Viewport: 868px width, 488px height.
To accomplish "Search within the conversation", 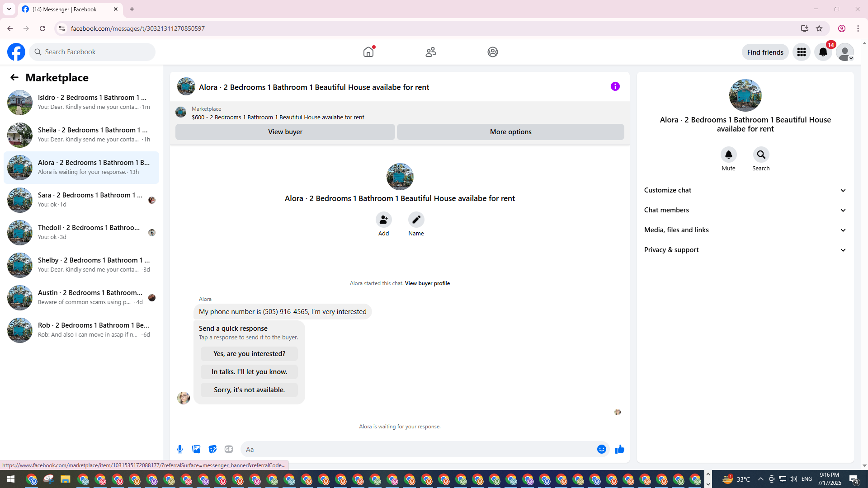I will (x=761, y=155).
